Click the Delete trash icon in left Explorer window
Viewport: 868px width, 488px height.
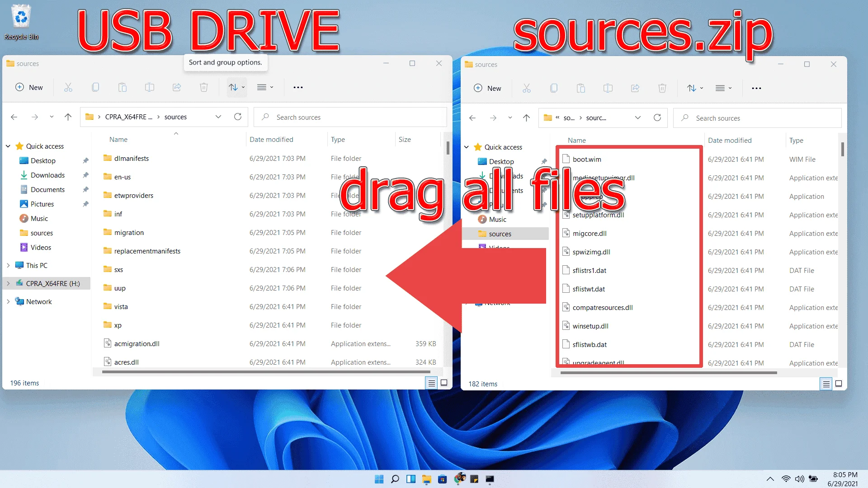[204, 87]
